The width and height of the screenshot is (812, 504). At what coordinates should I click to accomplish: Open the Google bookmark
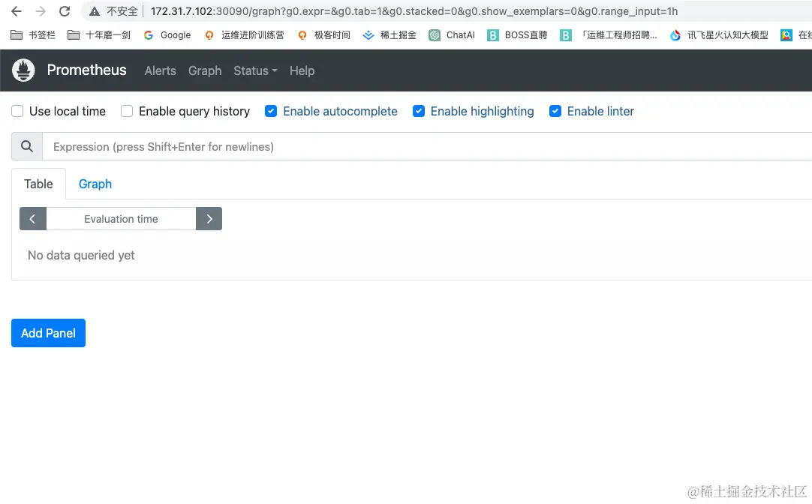coord(167,35)
